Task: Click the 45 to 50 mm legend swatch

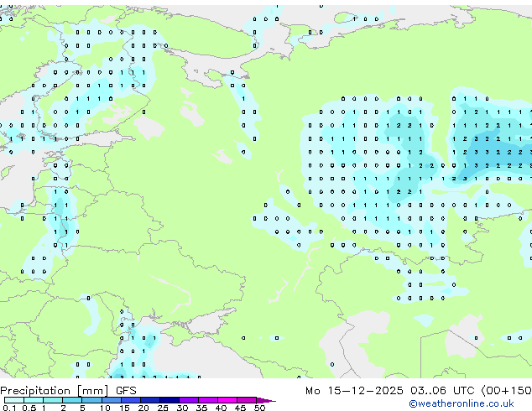Action: click(247, 400)
